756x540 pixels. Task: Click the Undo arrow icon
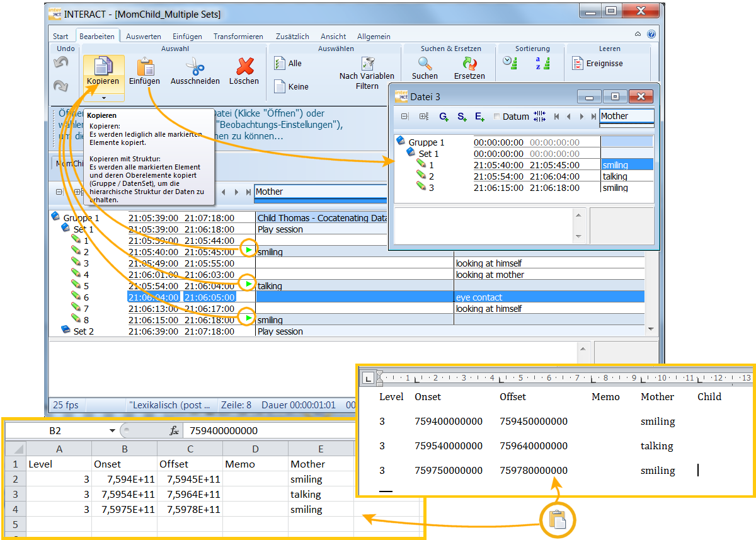pyautogui.click(x=60, y=62)
